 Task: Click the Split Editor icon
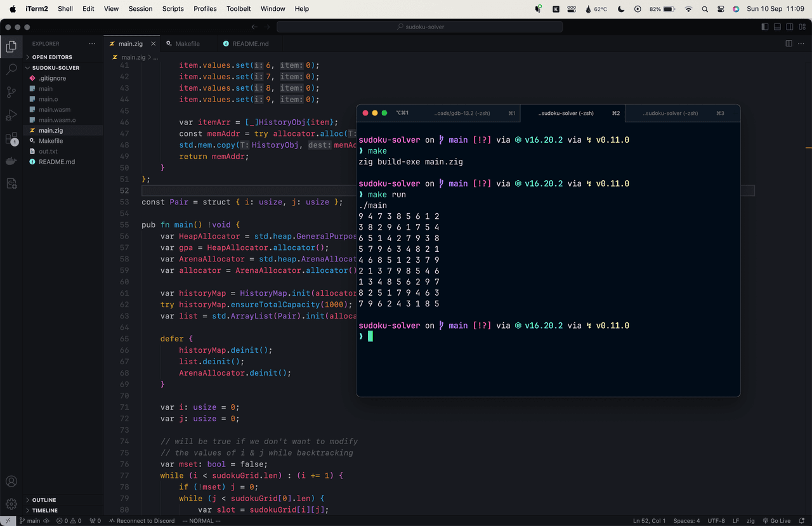pos(789,44)
